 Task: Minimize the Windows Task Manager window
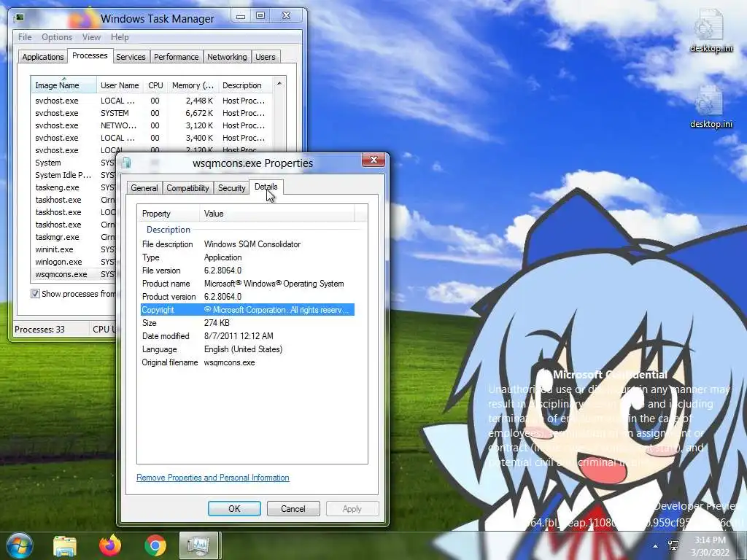241,16
